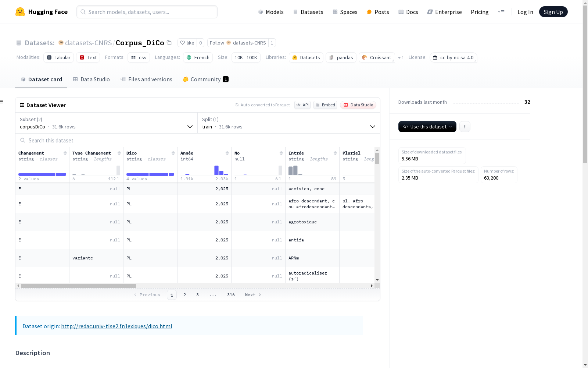Go to page 3 of the dataset
Screen dimensions: 588x368
pyautogui.click(x=197, y=295)
